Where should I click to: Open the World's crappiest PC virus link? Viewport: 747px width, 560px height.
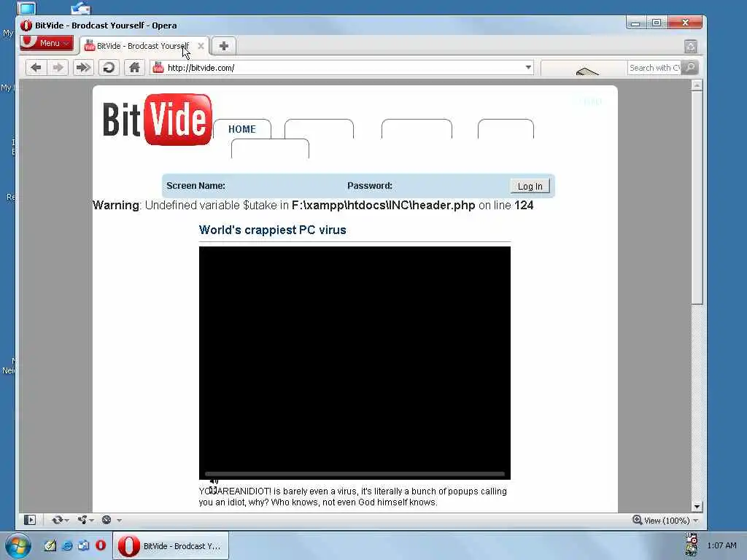(x=273, y=230)
